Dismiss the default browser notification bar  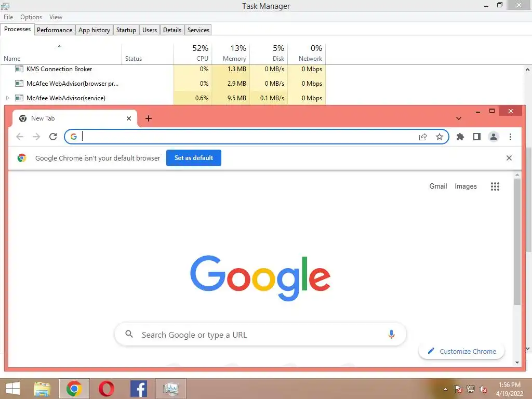click(509, 158)
